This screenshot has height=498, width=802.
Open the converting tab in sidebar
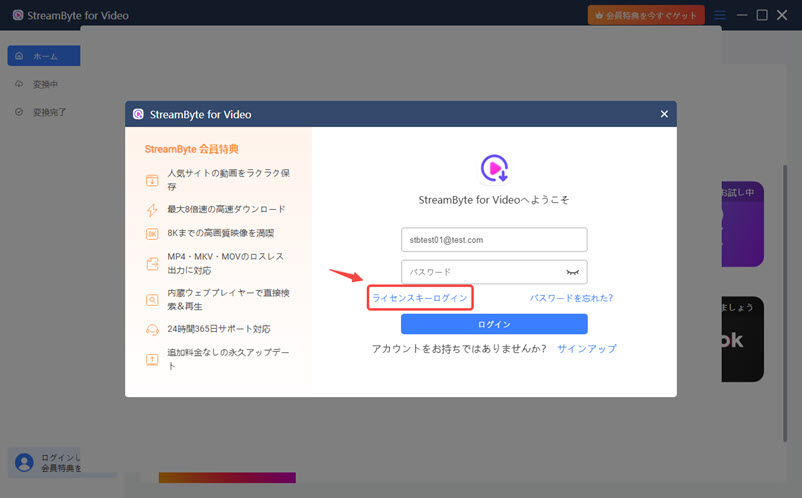[x=44, y=84]
